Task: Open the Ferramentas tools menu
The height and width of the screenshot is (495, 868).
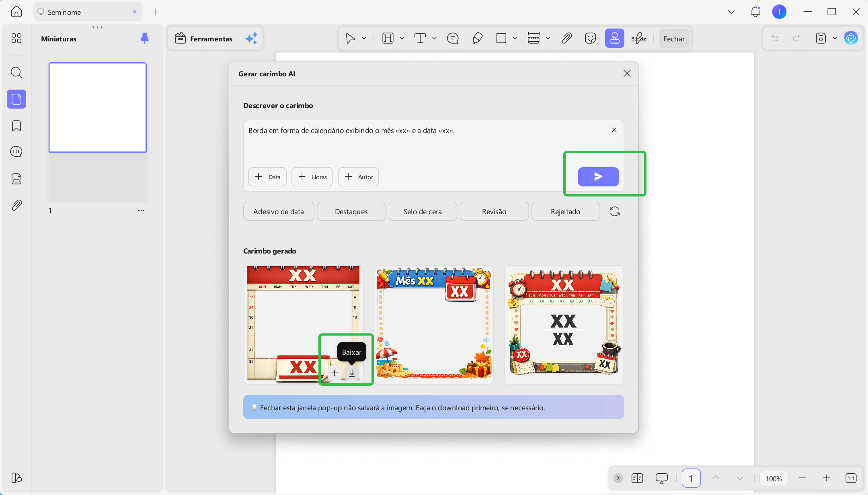Action: click(x=204, y=39)
